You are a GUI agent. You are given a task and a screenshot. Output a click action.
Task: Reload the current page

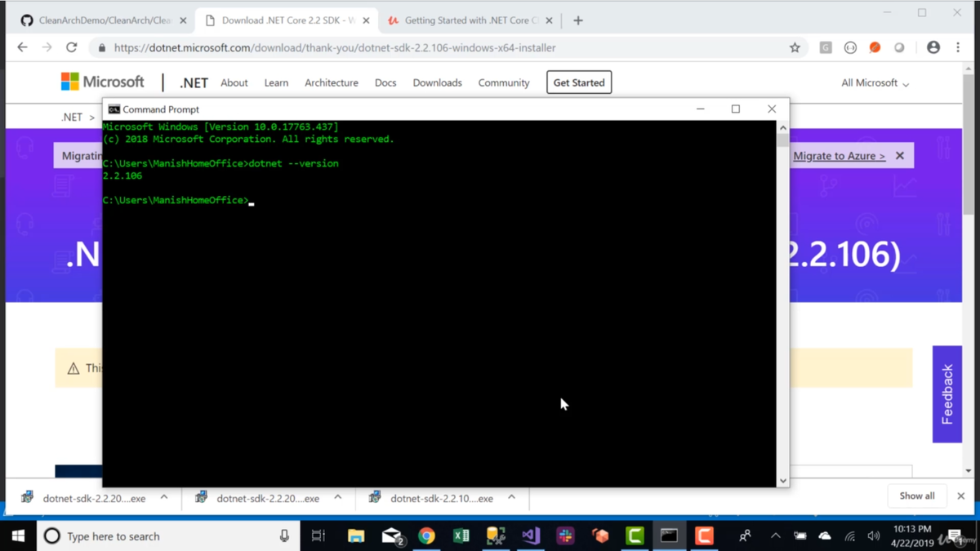(72, 47)
